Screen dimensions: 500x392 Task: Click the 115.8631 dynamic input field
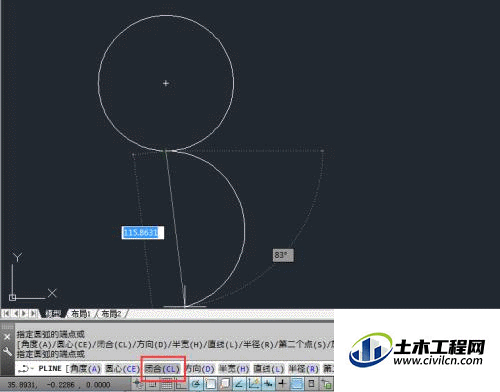click(x=143, y=233)
